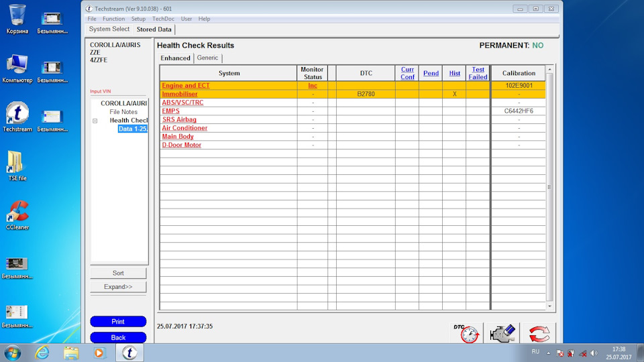
Task: Click Hist column header link
Action: pos(454,73)
